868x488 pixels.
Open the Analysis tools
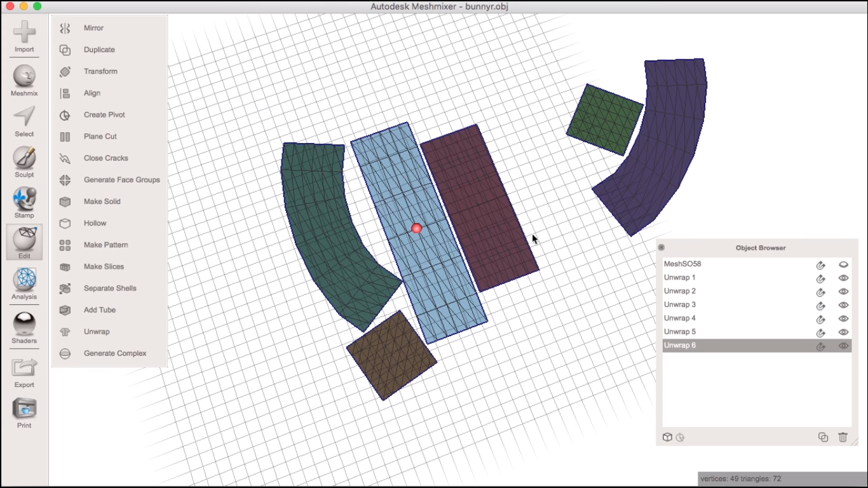pos(24,283)
